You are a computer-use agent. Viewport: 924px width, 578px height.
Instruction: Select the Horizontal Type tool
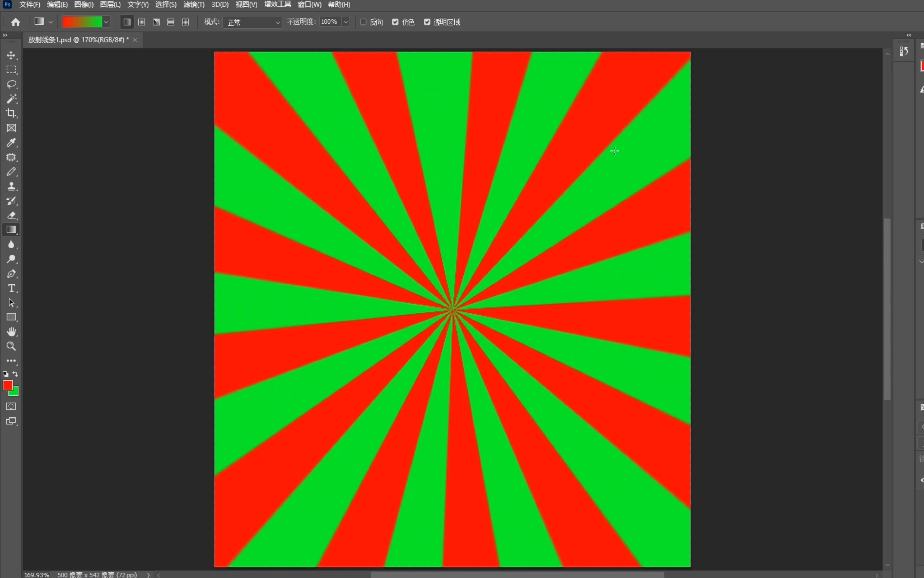click(11, 288)
